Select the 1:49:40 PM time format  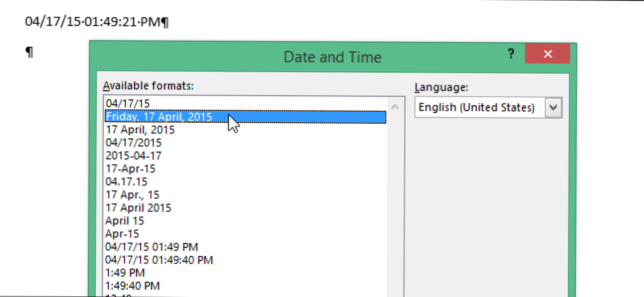coord(133,286)
